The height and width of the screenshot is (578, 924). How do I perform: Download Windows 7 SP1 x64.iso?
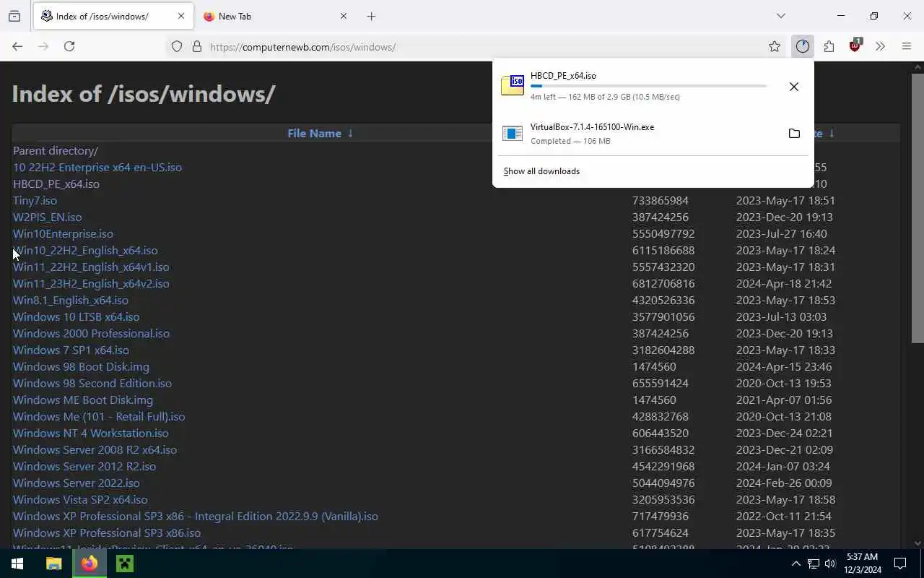tap(71, 350)
